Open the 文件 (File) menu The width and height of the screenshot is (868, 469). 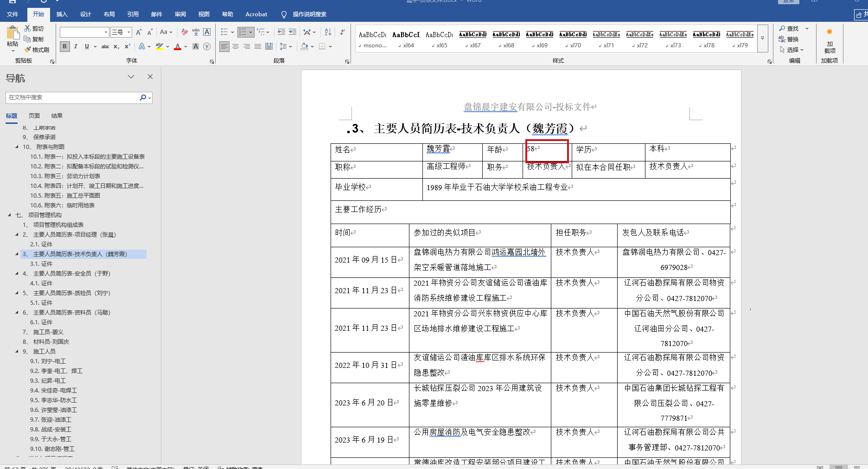point(13,14)
